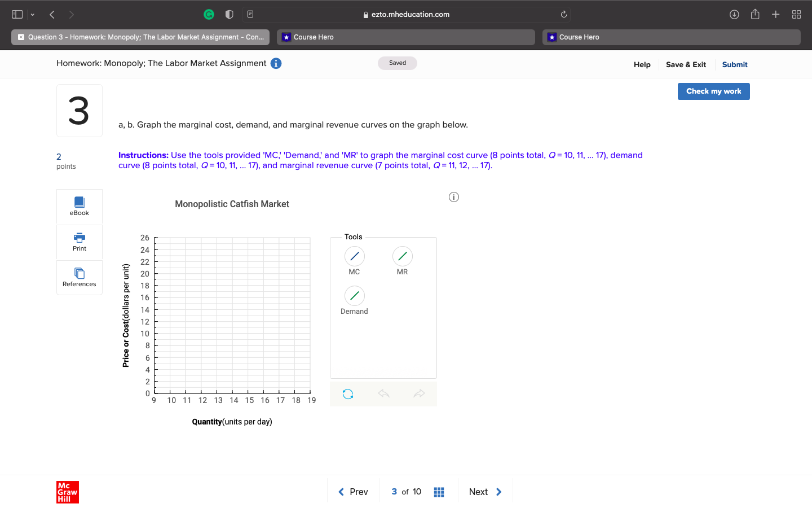Screen dimensions: 812x508
Task: Open the question navigator grid icon
Action: [439, 492]
